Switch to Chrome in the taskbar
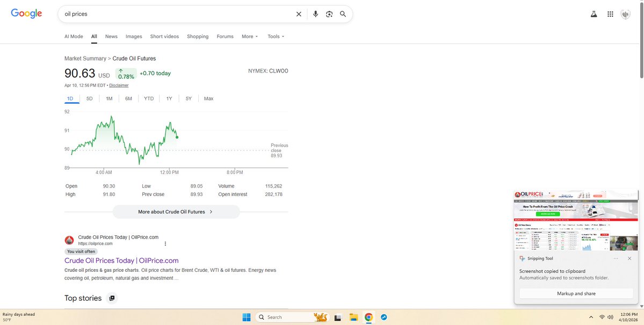Viewport: 644px width, 325px height. (x=368, y=317)
